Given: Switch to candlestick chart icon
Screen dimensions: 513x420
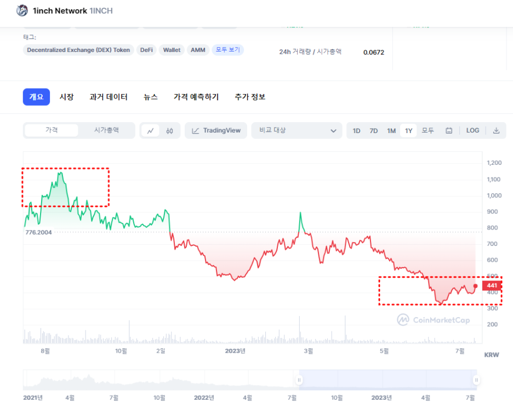Looking at the screenshot, I should click(x=169, y=131).
